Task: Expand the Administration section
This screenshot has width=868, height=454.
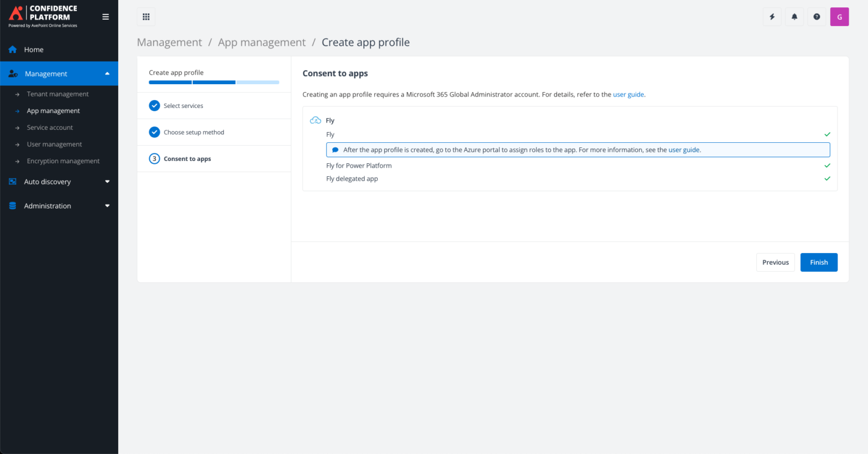Action: coord(107,206)
